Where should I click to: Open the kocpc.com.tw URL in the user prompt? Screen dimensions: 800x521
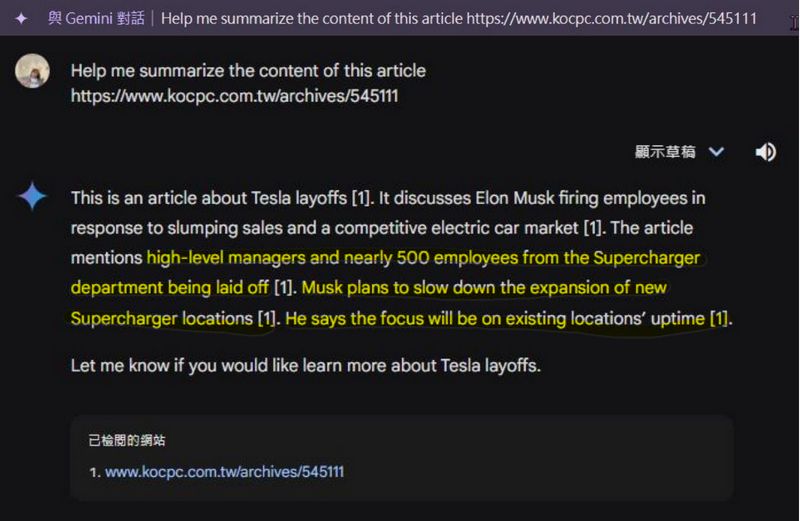coord(234,96)
